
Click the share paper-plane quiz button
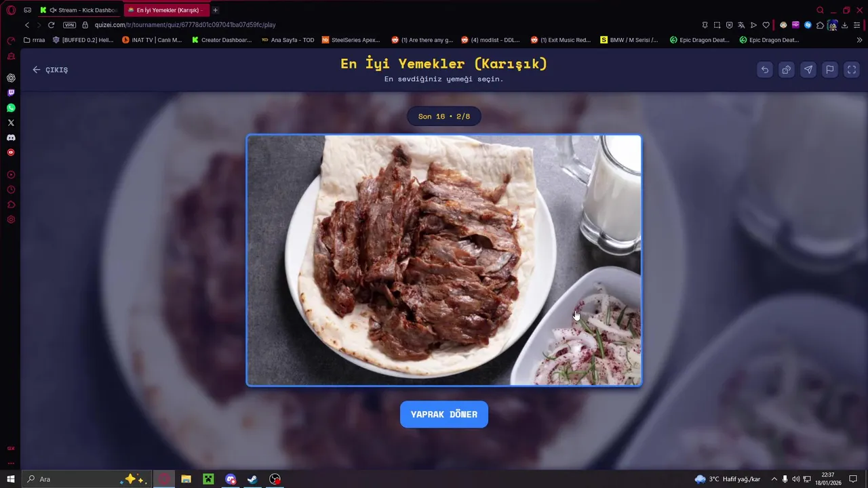point(808,70)
